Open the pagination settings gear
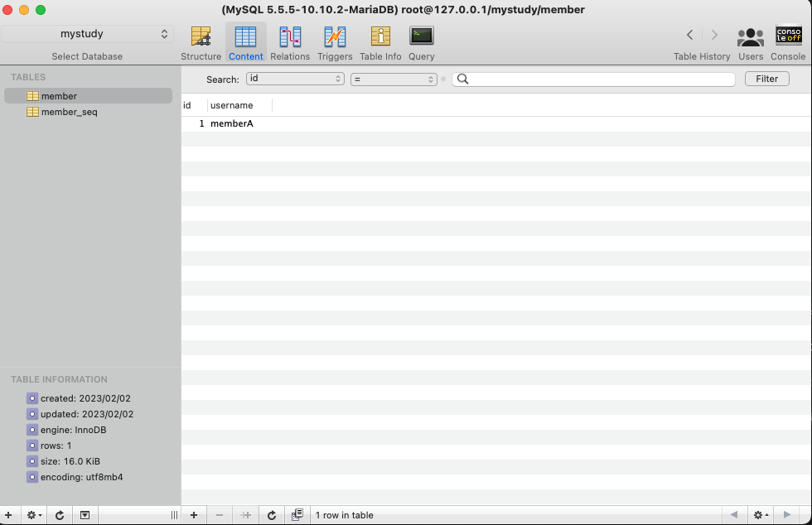This screenshot has width=812, height=525. (761, 515)
